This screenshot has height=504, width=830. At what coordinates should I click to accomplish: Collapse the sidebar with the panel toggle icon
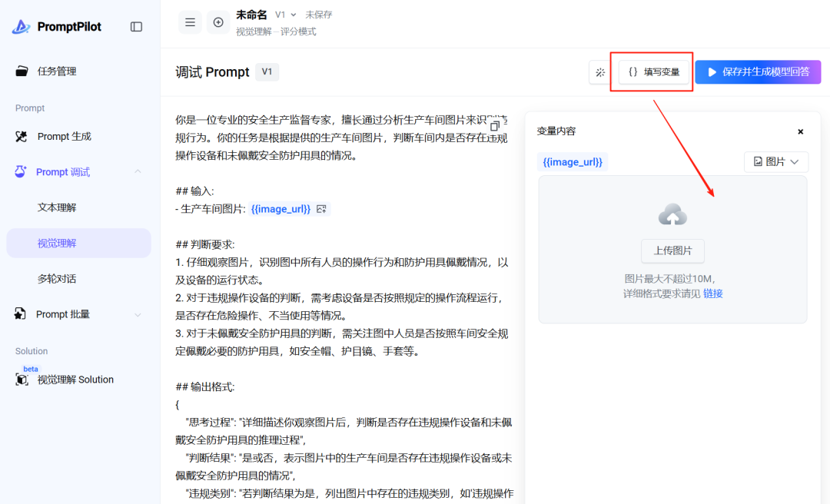[136, 26]
